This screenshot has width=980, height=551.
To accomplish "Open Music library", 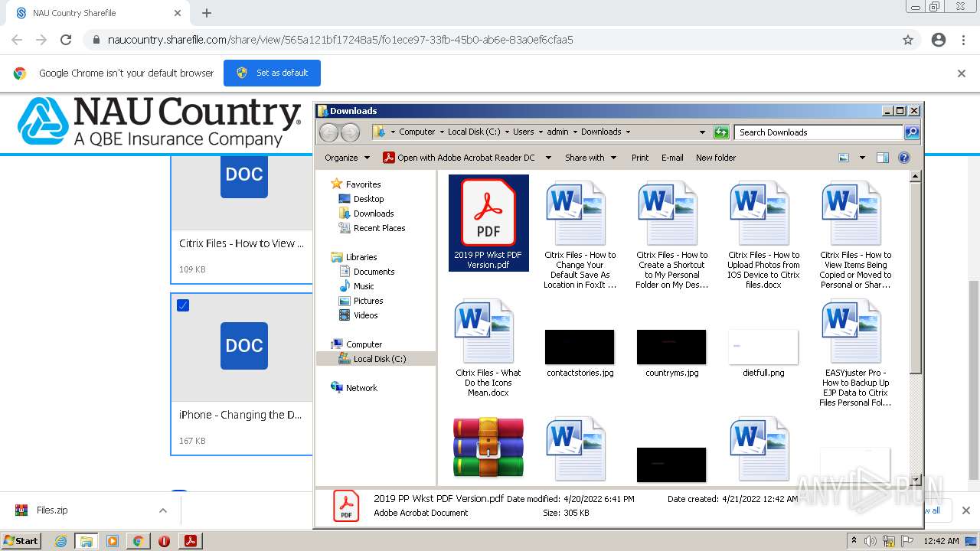I will 364,286.
